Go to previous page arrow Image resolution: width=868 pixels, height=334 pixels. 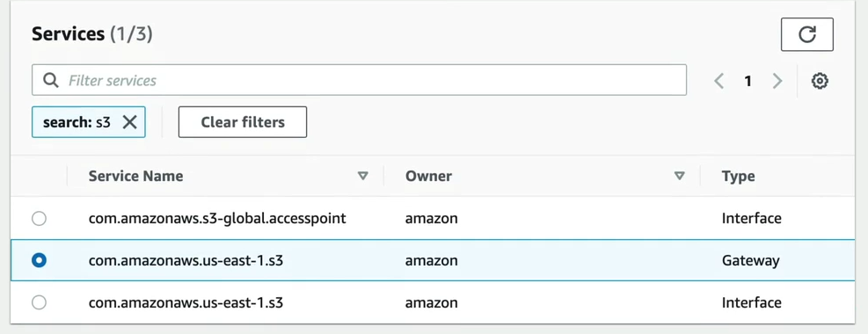click(x=719, y=81)
